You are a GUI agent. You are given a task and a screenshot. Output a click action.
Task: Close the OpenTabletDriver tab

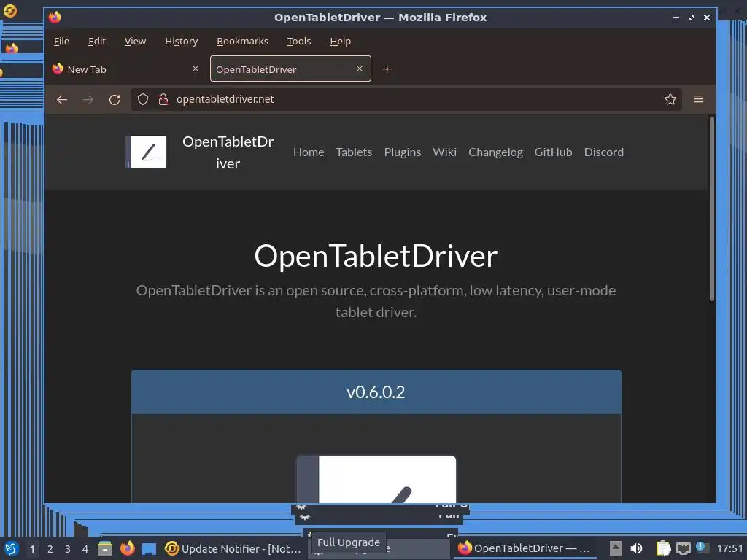click(360, 69)
